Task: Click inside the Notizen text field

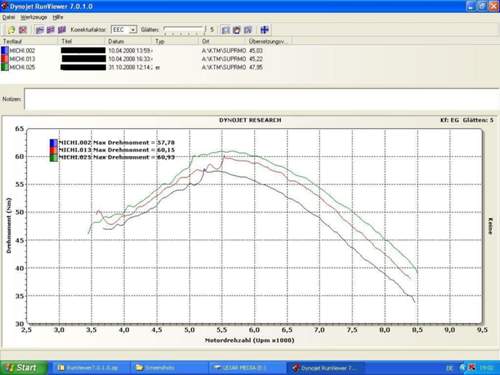Action: 262,99
